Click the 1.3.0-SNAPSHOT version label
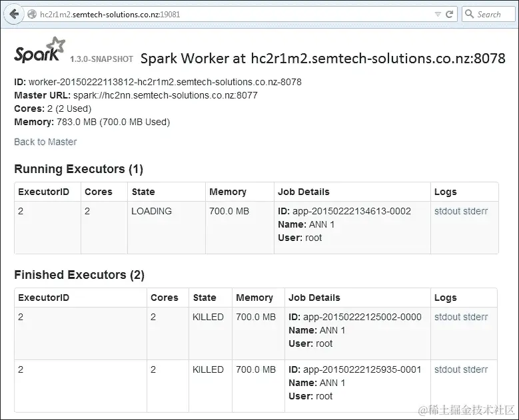This screenshot has width=519, height=420. 102,59
